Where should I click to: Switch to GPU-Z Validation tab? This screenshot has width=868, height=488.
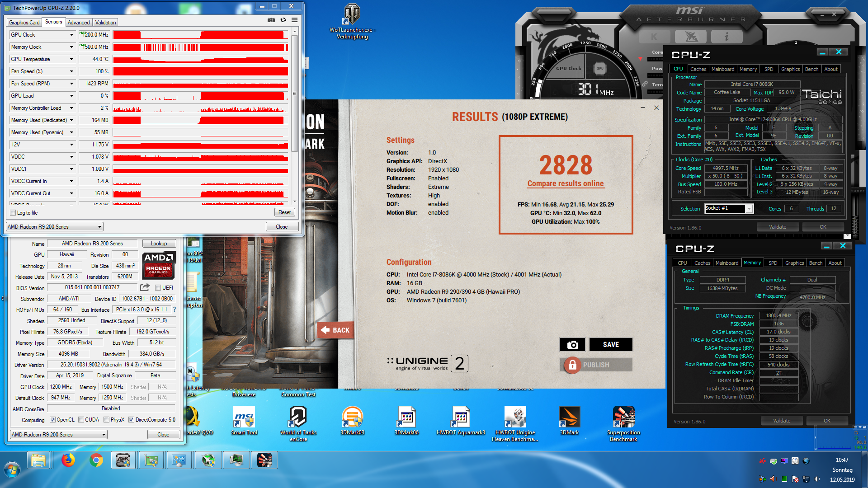tap(106, 23)
